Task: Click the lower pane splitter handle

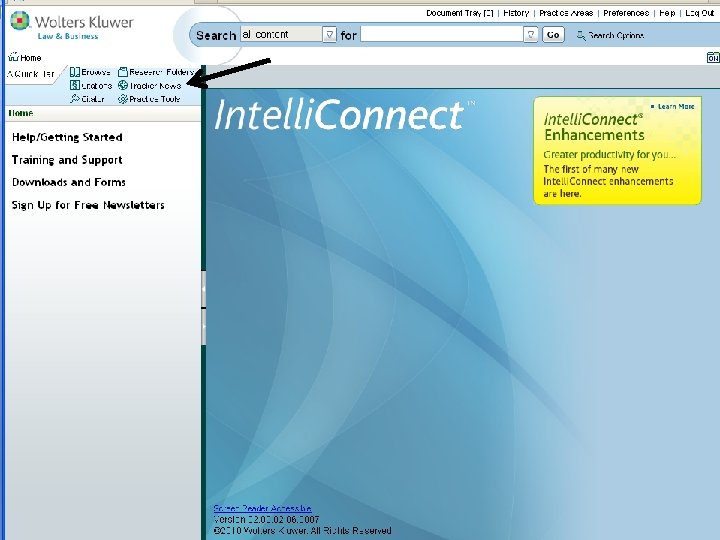Action: pyautogui.click(x=203, y=327)
